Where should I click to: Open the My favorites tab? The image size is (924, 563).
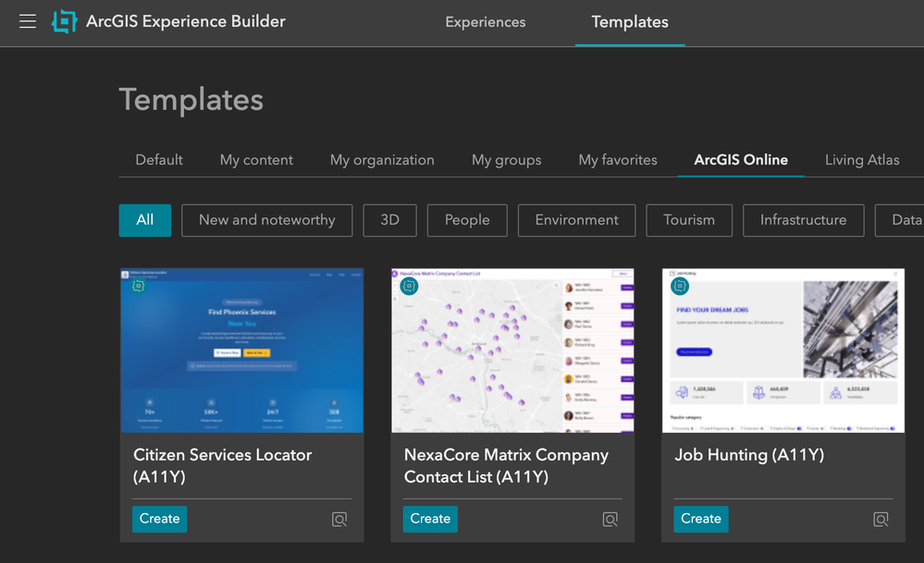coord(618,160)
